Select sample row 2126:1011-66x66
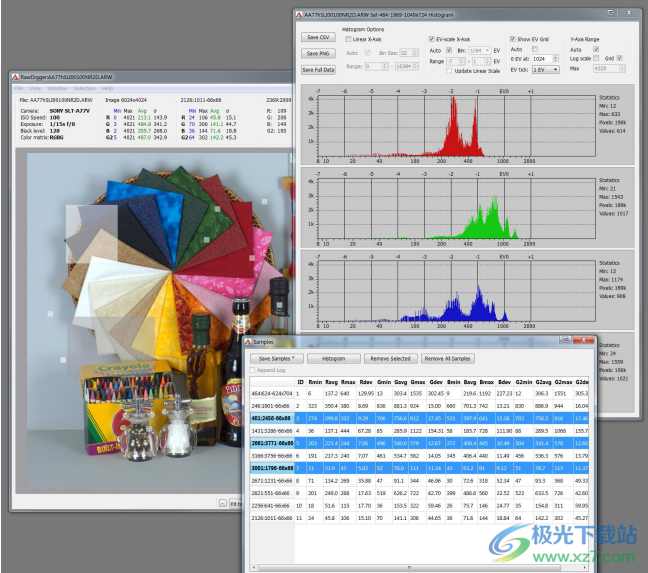This screenshot has height=573, width=648. point(419,518)
